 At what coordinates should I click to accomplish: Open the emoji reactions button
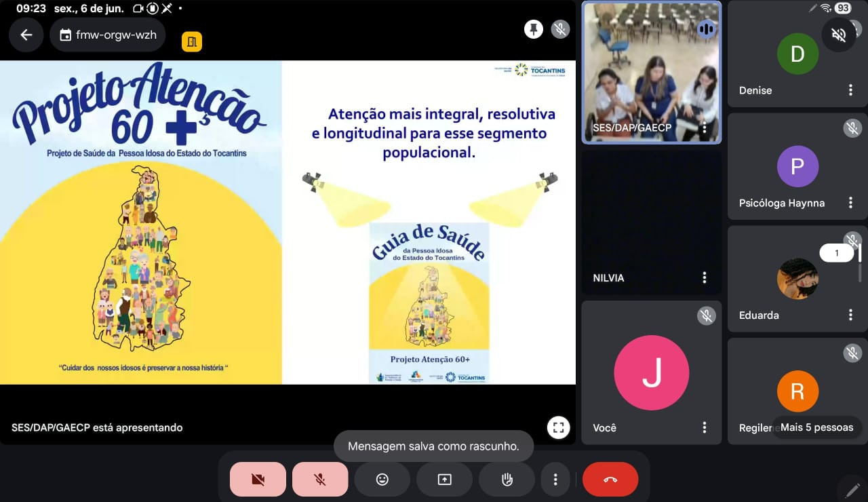382,480
